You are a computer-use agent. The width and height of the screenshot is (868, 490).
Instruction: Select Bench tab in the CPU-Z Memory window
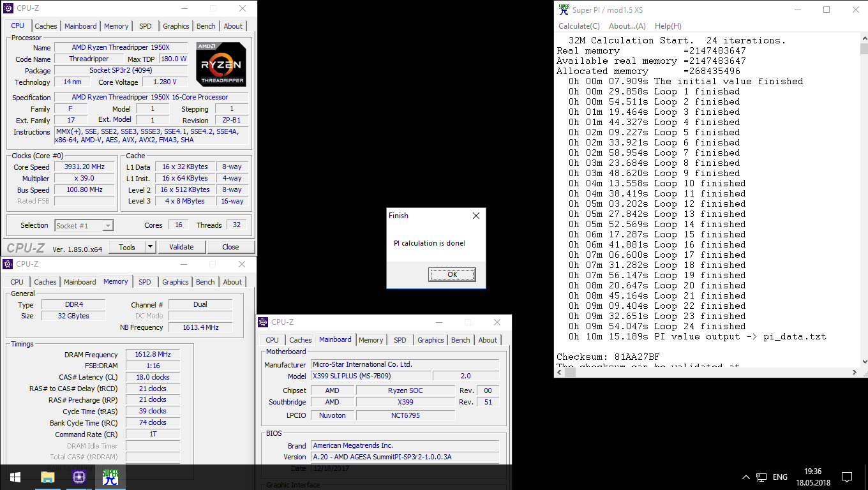click(206, 282)
